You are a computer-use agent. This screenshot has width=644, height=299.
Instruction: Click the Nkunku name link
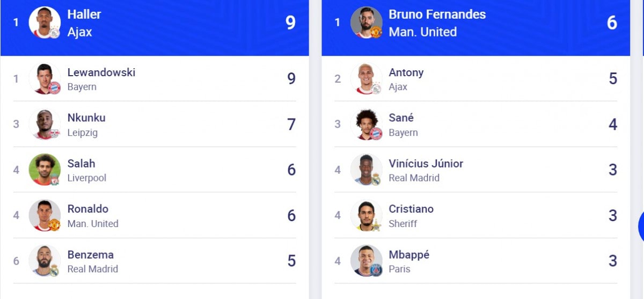coord(86,118)
